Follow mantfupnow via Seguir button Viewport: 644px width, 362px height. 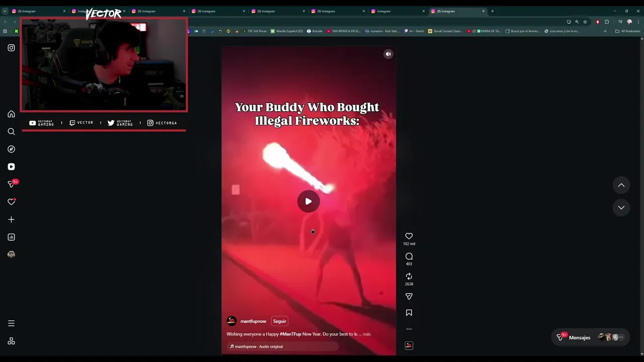click(279, 321)
